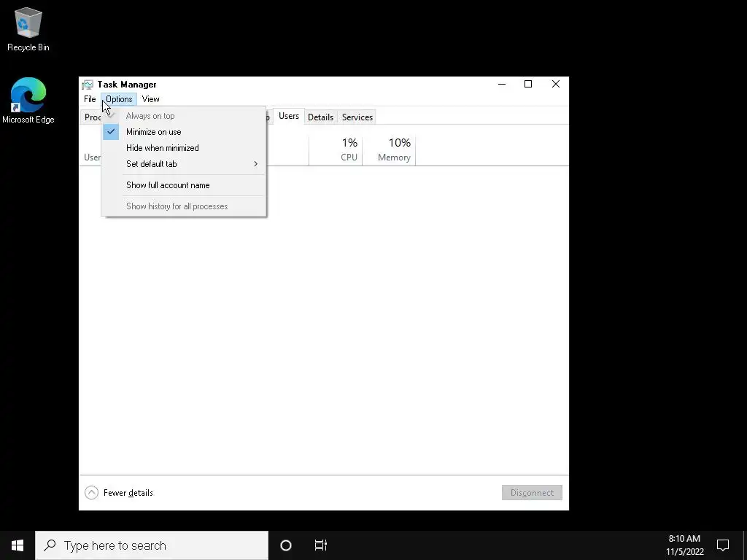Open the View menu
The width and height of the screenshot is (747, 560).
[150, 99]
